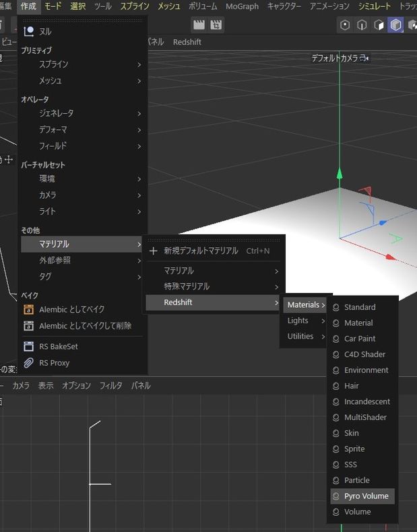Select the polygons mode cube icon
This screenshot has height=532, width=417.
pos(379,25)
